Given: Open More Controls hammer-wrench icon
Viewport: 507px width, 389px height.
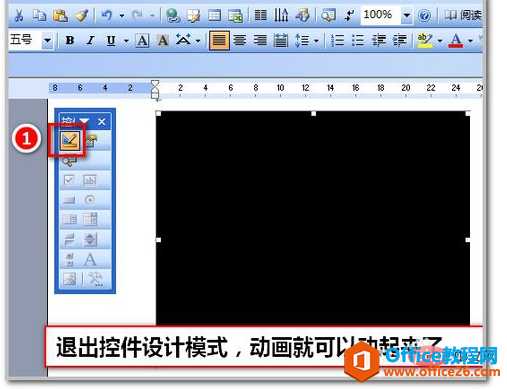Looking at the screenshot, I should (96, 279).
